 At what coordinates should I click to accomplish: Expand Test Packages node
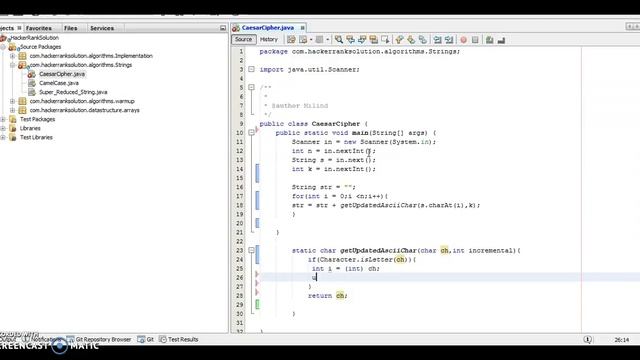3,119
